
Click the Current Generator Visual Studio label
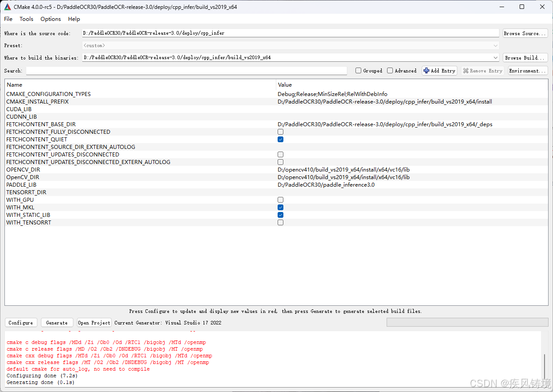(x=168, y=323)
